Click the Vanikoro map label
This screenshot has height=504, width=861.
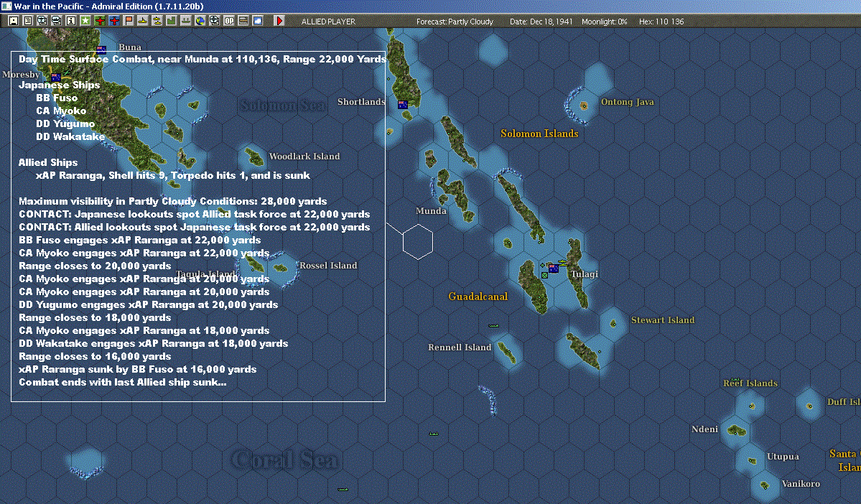click(x=801, y=484)
